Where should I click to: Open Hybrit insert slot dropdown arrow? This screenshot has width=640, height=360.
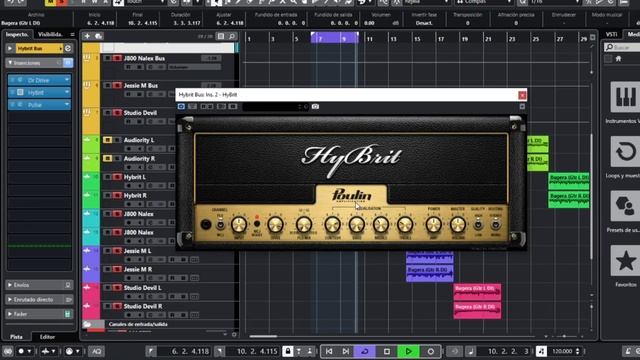click(x=67, y=92)
